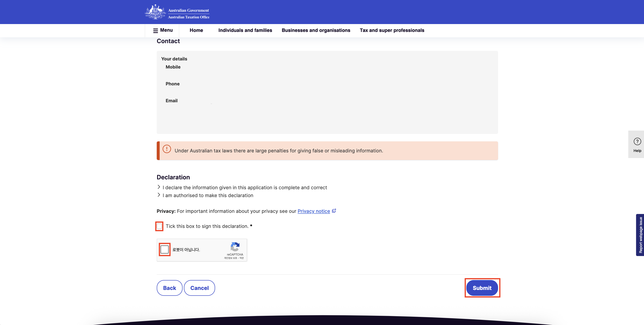The width and height of the screenshot is (644, 325).
Task: Open the Privacy notice link
Action: [313, 211]
